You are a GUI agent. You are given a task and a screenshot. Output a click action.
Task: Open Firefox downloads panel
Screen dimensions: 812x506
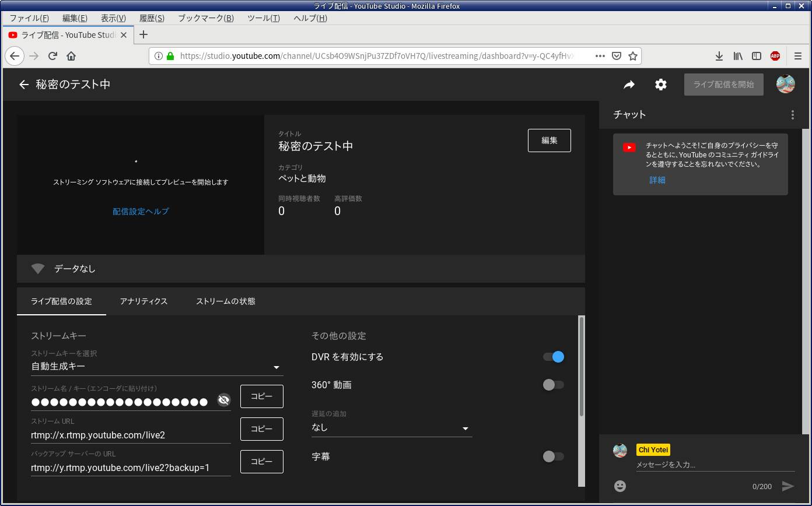pyautogui.click(x=719, y=56)
